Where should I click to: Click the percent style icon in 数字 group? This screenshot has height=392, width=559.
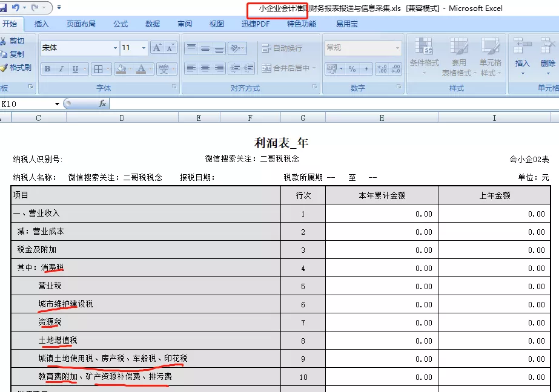tap(352, 69)
